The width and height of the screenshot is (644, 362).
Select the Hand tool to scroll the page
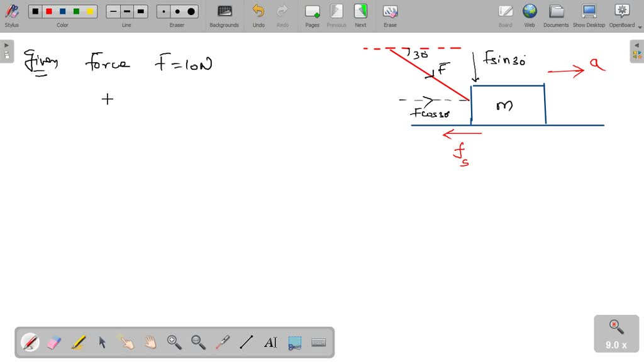(150, 343)
